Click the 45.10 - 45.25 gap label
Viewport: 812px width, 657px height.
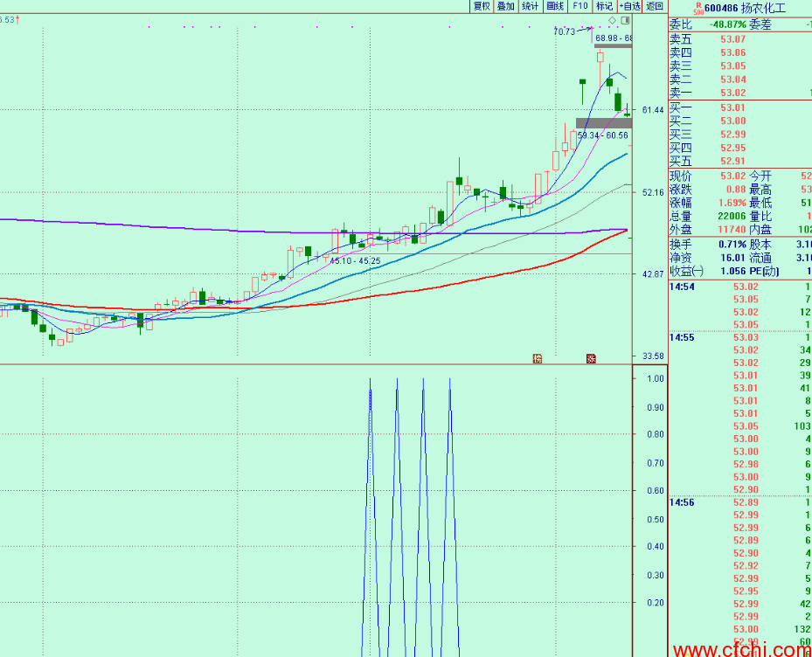[x=355, y=261]
